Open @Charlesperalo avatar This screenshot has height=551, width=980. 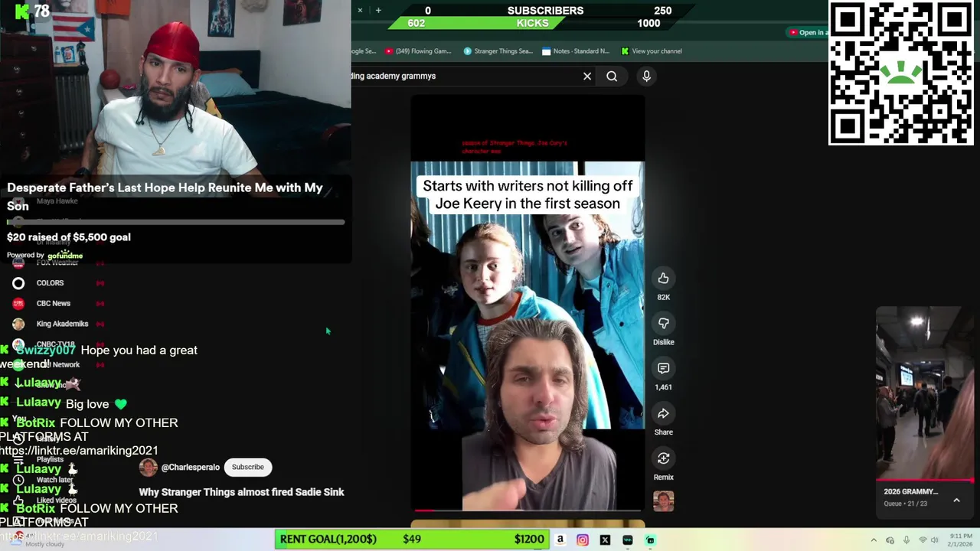(x=148, y=467)
